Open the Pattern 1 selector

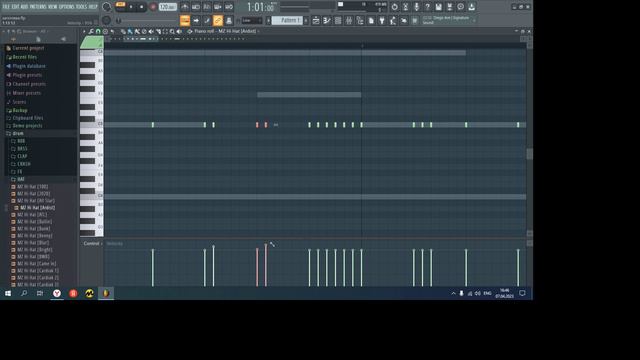pyautogui.click(x=287, y=20)
